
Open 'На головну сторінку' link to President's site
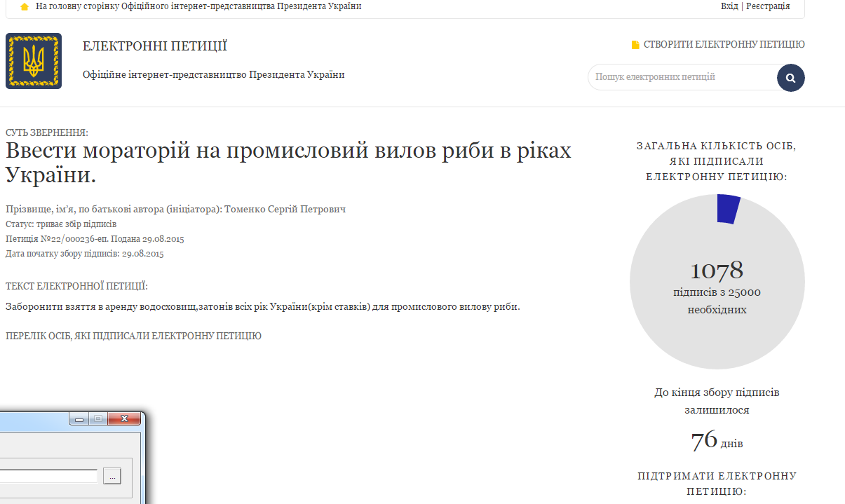click(198, 6)
